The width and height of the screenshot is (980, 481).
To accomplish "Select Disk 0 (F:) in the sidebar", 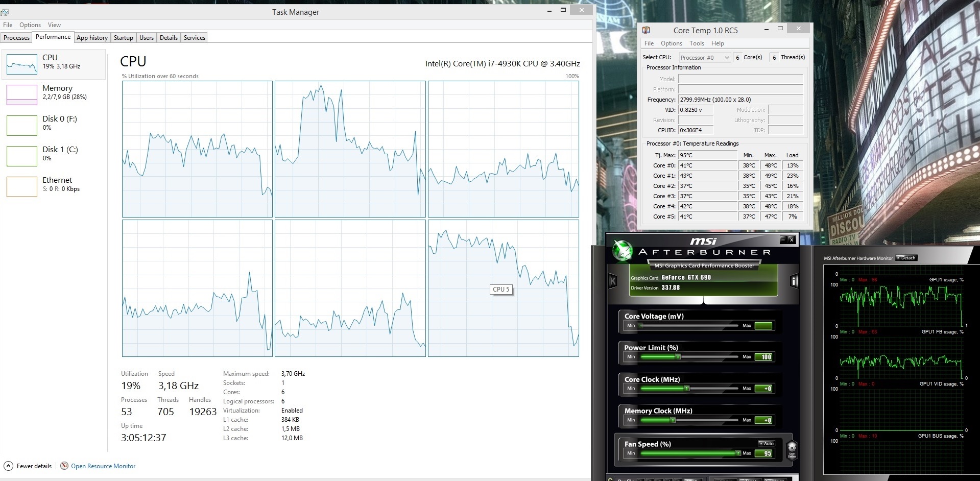I will [x=59, y=123].
